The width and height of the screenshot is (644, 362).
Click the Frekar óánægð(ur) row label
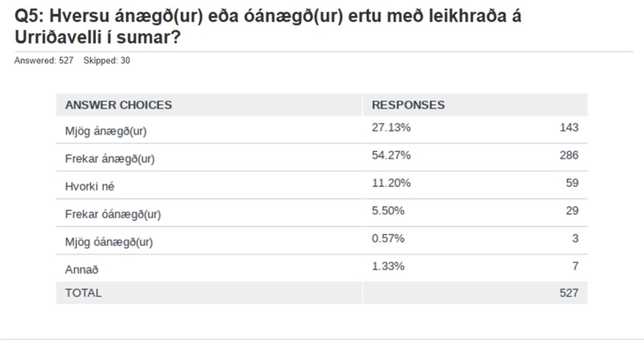[113, 215]
